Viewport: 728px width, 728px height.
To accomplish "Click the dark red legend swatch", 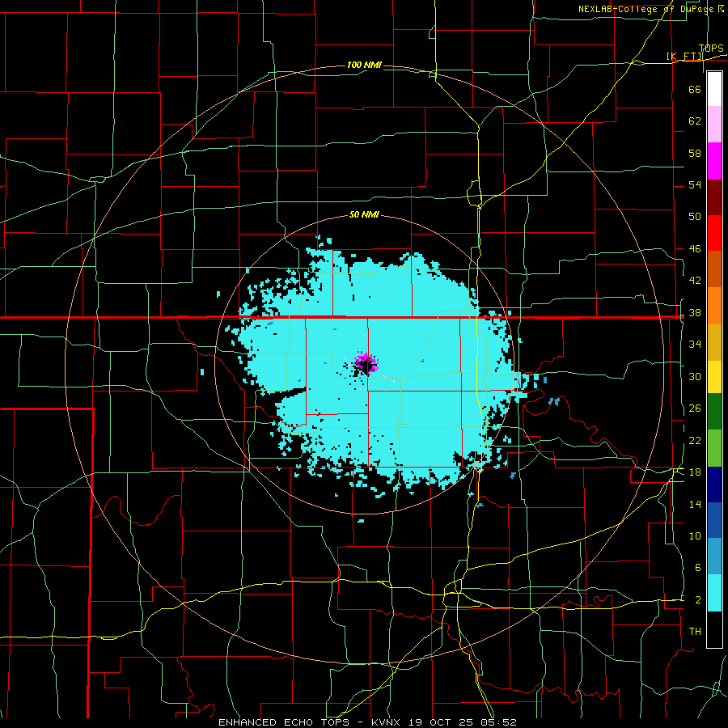I will [x=714, y=197].
